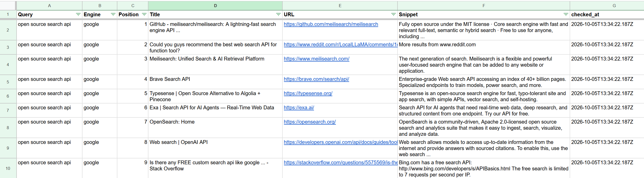644x178 pixels.
Task: Select row 5 header
Action: 8,82
